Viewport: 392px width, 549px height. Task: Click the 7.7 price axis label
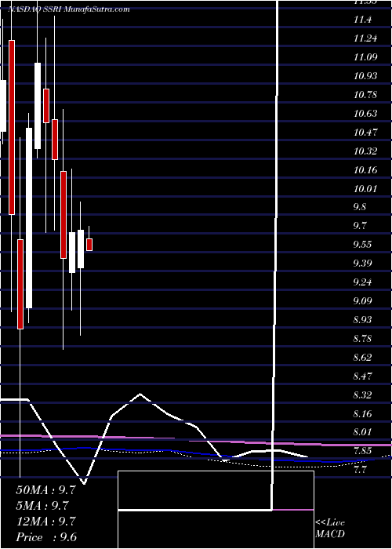360,470
